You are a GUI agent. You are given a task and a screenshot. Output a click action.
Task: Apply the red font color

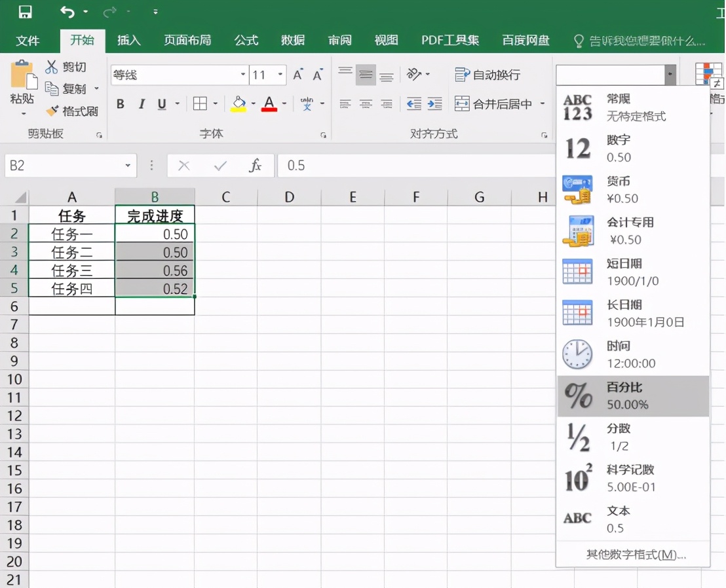pos(269,104)
